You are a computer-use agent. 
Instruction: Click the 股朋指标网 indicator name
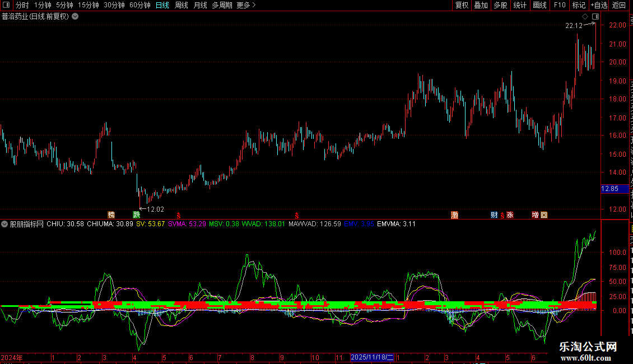(x=27, y=224)
